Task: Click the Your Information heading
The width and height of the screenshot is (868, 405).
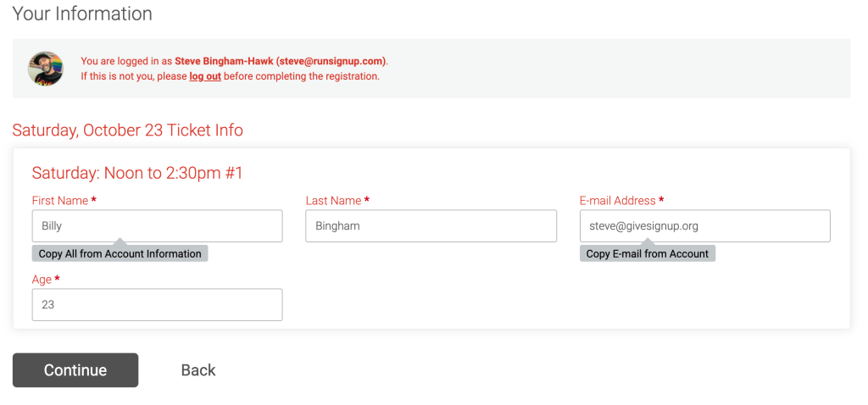Action: click(x=82, y=14)
